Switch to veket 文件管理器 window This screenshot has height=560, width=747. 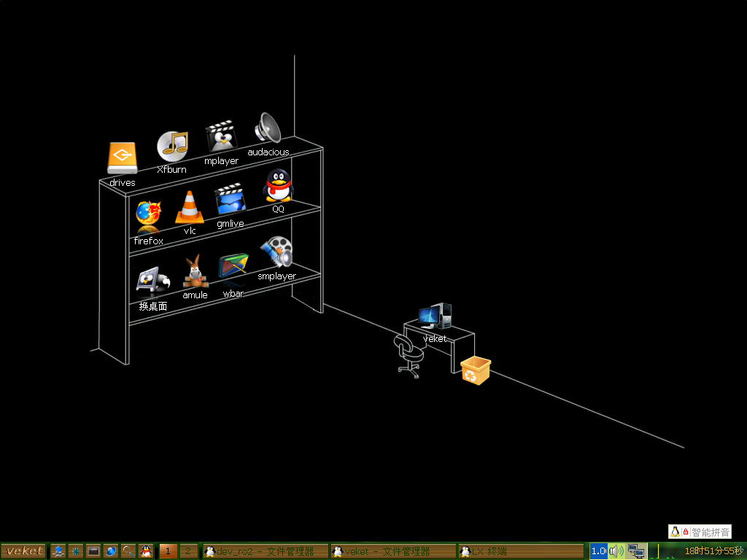tap(393, 551)
